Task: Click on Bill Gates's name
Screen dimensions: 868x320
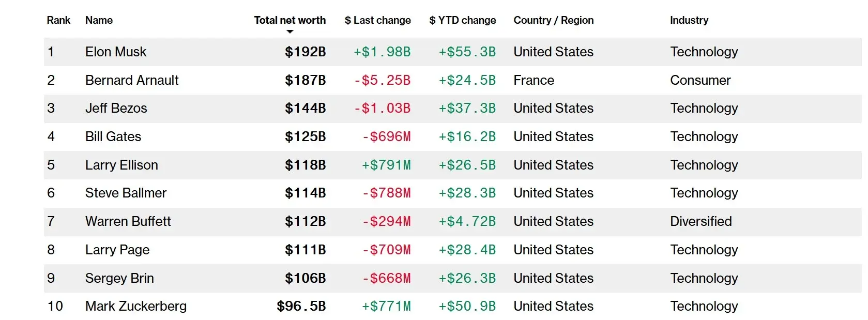Action: 113,136
